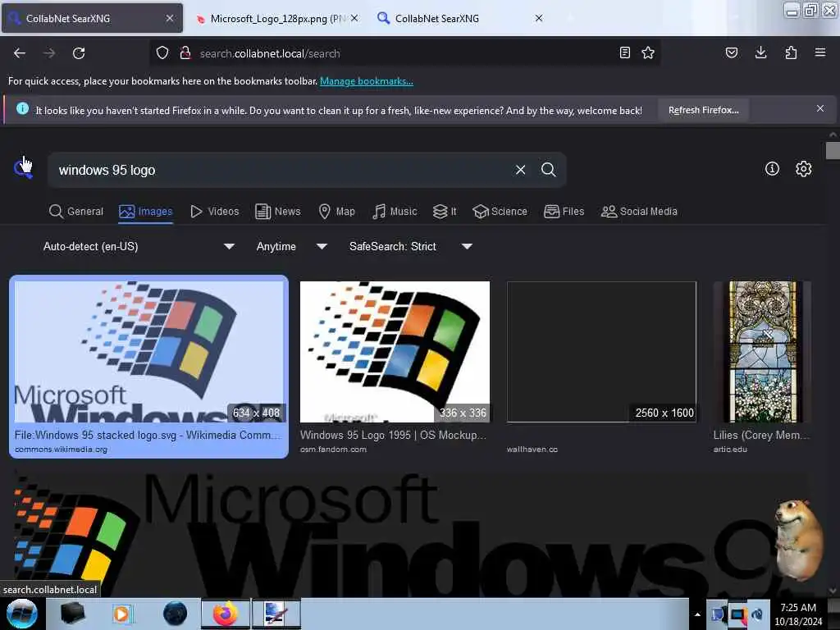Click the Lilies (Corey Mem... result title
Viewport: 840px width, 630px height.
[x=761, y=435]
